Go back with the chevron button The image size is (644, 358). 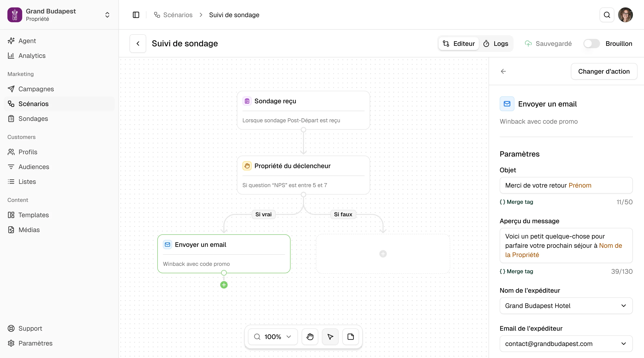point(138,44)
